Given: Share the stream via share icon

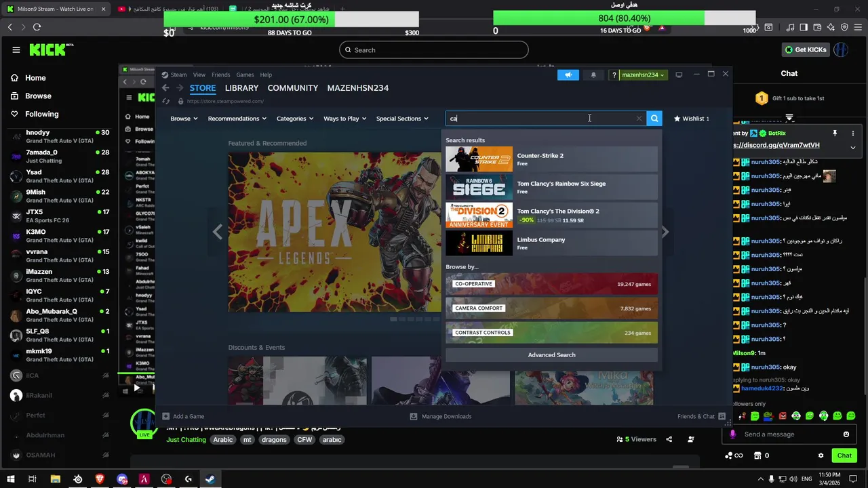Looking at the screenshot, I should [x=669, y=439].
